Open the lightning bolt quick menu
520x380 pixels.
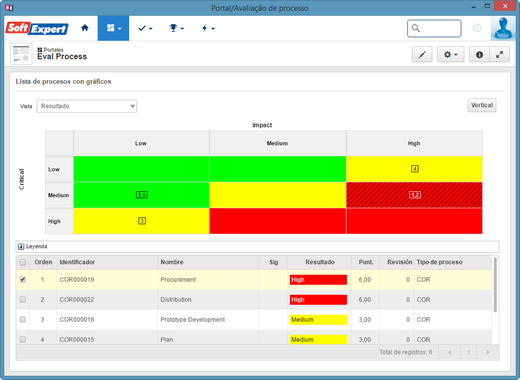point(208,28)
